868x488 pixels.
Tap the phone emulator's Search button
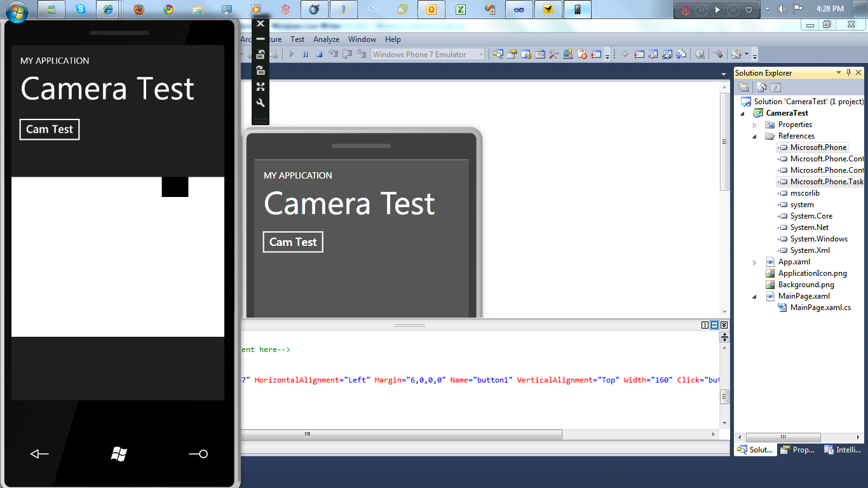point(198,454)
